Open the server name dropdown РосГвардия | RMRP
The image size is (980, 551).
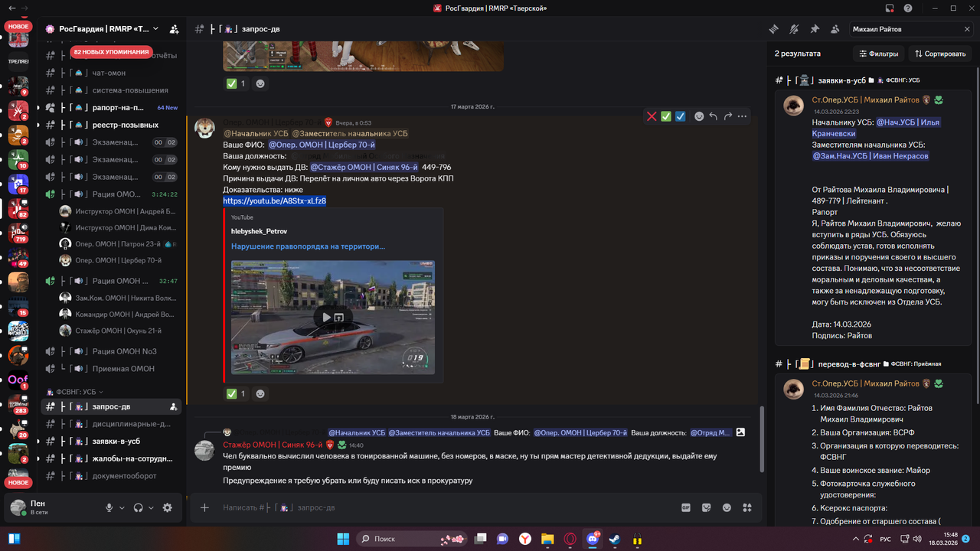click(x=103, y=29)
